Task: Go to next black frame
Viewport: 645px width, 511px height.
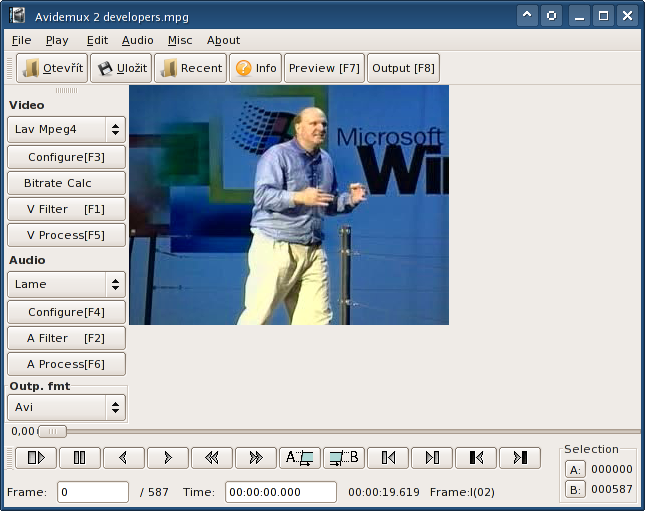Action: (x=432, y=458)
